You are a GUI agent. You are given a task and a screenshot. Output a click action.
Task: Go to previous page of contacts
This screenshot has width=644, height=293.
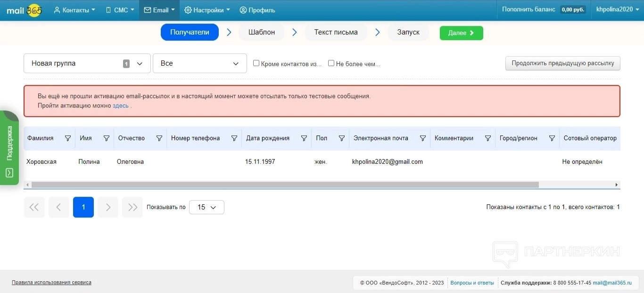pos(59,207)
